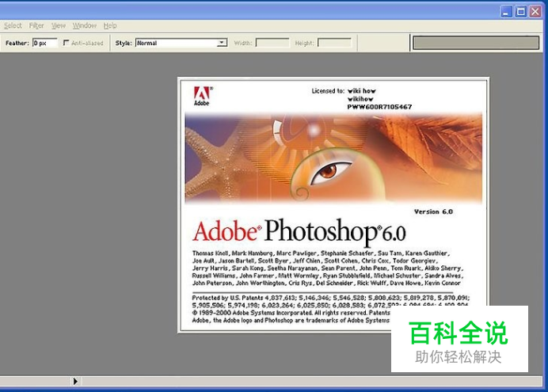
Task: Open the Help menu
Action: pyautogui.click(x=110, y=25)
